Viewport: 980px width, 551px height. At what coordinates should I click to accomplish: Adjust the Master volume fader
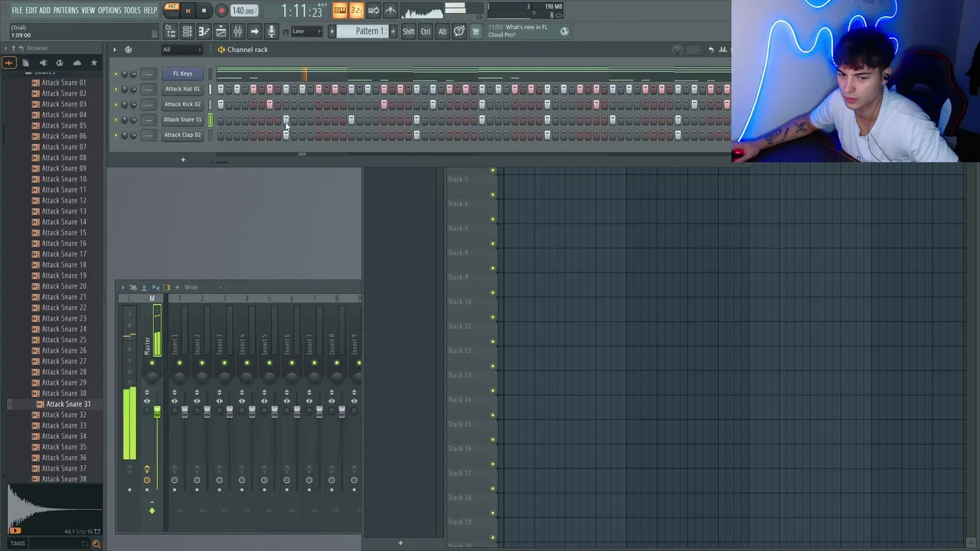click(x=157, y=413)
